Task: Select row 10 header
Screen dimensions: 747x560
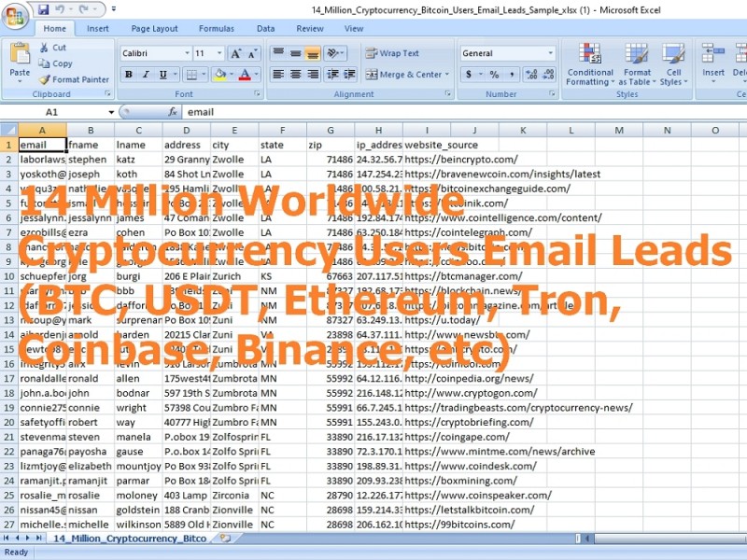Action: click(x=9, y=276)
